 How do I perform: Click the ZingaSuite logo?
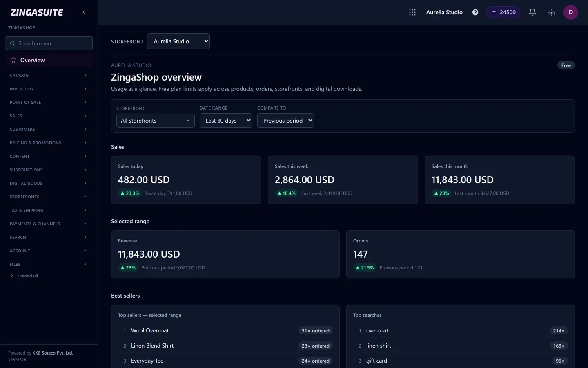37,12
